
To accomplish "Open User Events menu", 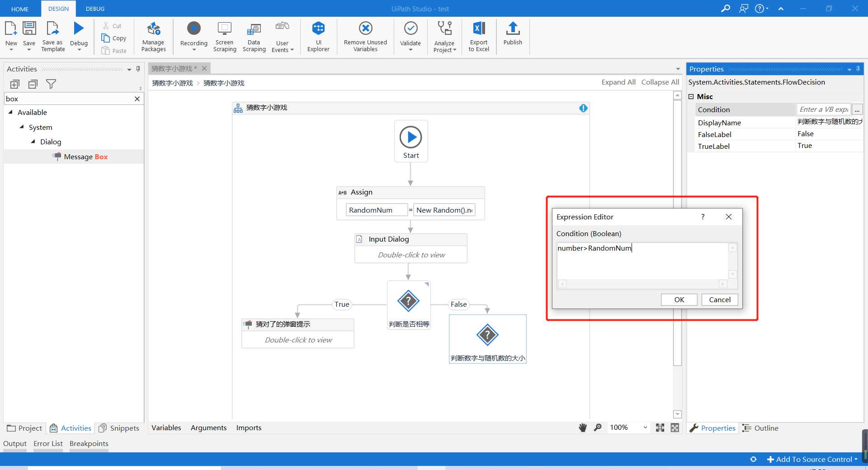I will click(x=283, y=37).
